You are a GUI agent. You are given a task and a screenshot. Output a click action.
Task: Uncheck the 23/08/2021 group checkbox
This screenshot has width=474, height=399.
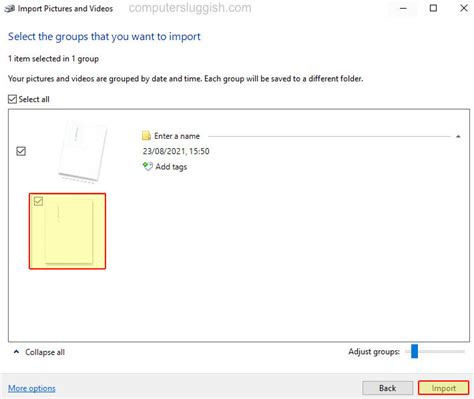click(21, 151)
